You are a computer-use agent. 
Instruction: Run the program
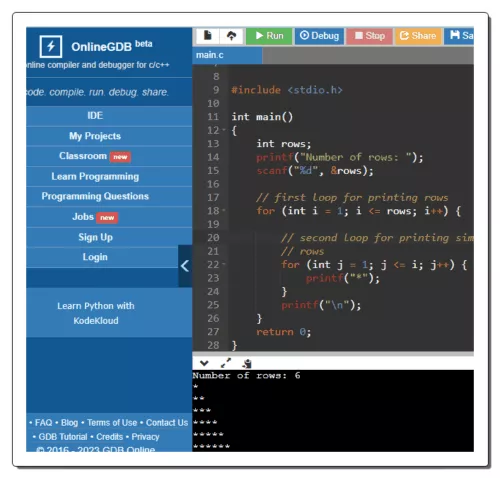click(269, 36)
